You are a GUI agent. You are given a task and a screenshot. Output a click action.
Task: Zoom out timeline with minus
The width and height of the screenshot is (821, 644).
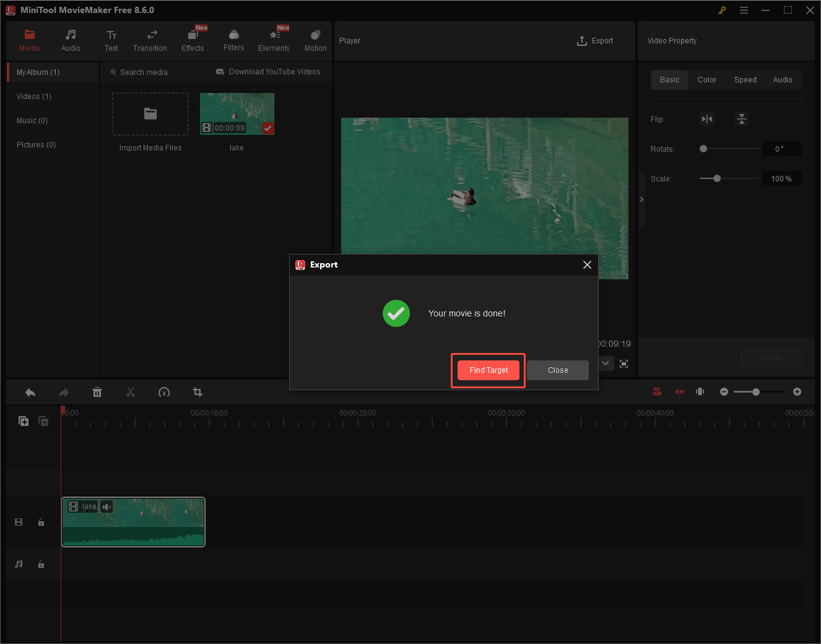pos(724,392)
